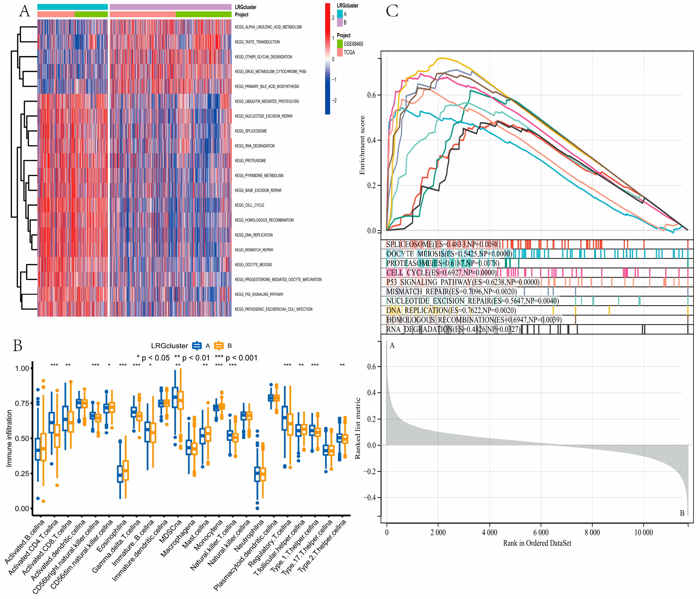Click the 'Immune infiltration' y-axis title
Screen dimensions: 700x599
9,438
